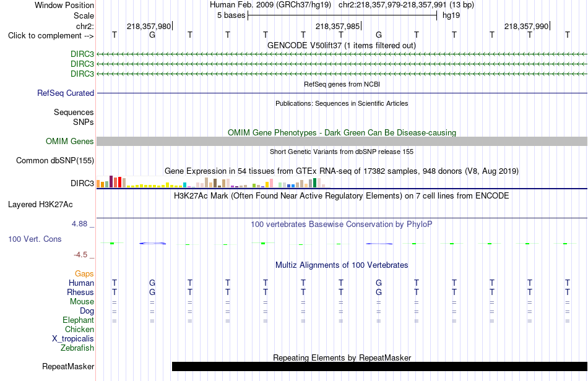Click the "chr2:" base position label
Screen dimensions: 588x381
(85, 26)
